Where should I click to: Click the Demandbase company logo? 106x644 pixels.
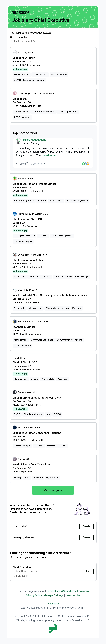[x=15, y=392]
